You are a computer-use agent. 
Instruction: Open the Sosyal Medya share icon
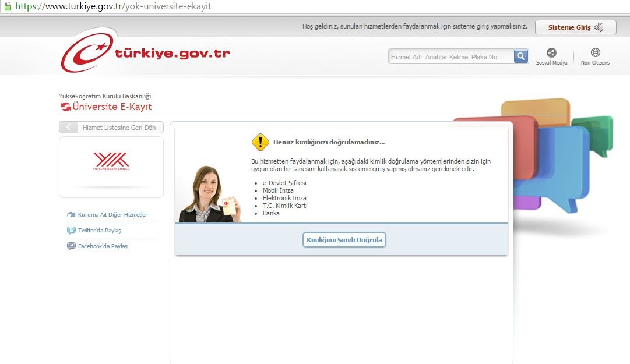(552, 52)
